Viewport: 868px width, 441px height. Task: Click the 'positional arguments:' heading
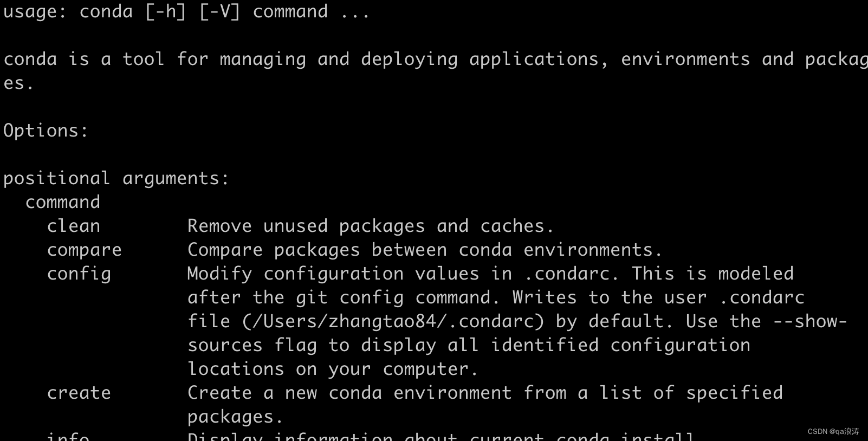(116, 179)
